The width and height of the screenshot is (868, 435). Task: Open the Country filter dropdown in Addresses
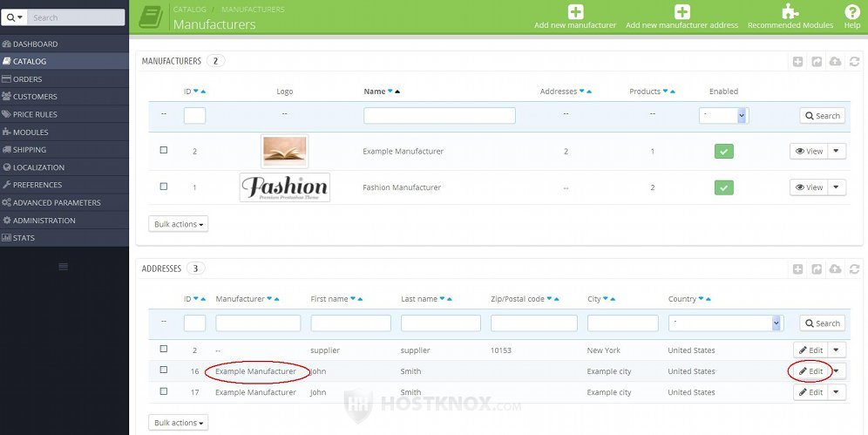[x=725, y=323]
